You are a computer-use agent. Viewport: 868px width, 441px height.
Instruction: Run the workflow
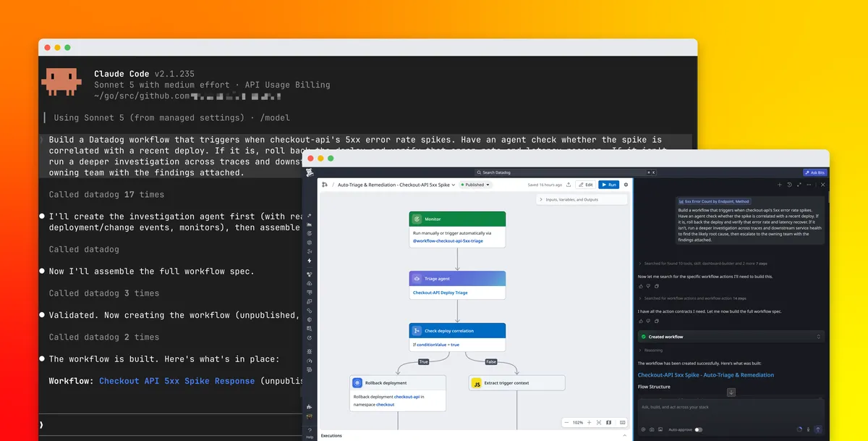[608, 185]
